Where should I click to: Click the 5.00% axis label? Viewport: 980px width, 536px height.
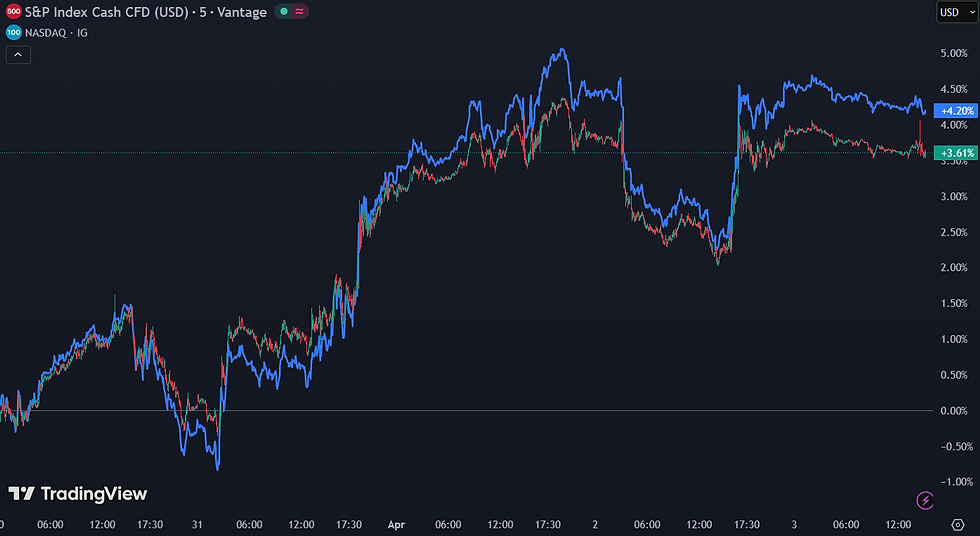point(954,54)
